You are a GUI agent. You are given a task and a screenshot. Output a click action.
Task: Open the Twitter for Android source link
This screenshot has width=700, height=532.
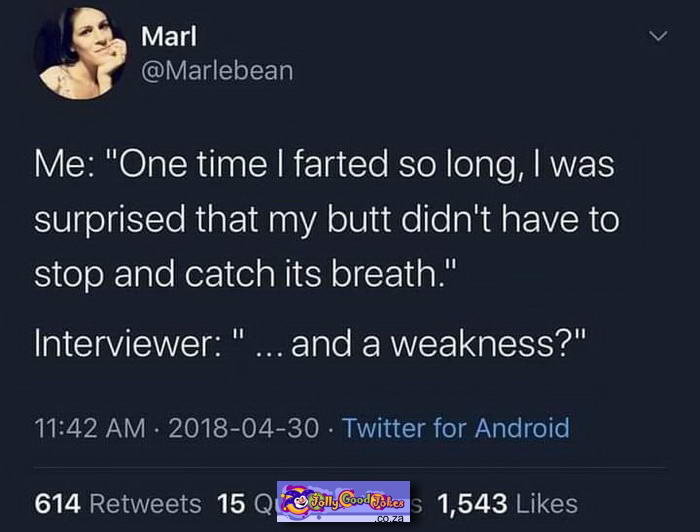pos(456,428)
